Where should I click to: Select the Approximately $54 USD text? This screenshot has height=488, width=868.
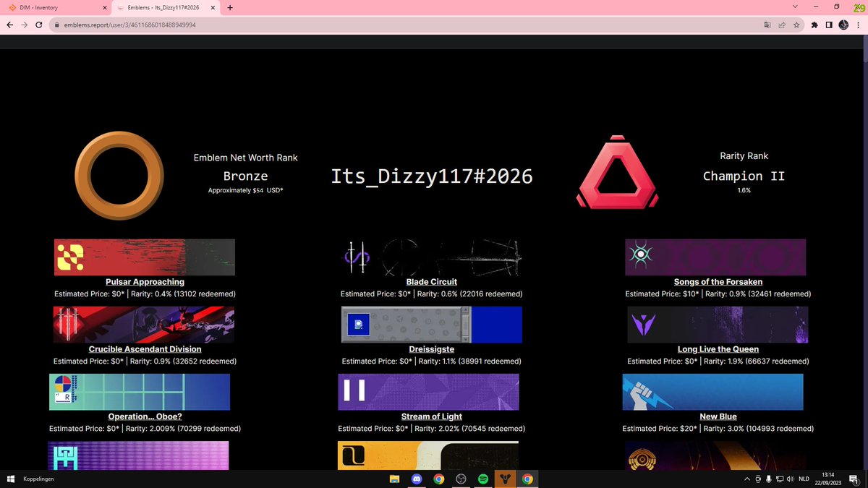pyautogui.click(x=245, y=190)
